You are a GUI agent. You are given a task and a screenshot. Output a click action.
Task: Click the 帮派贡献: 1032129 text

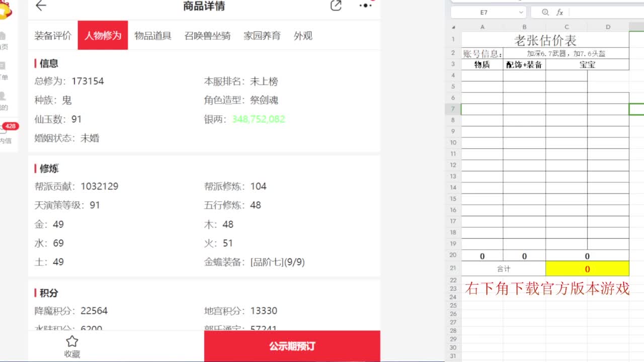76,187
